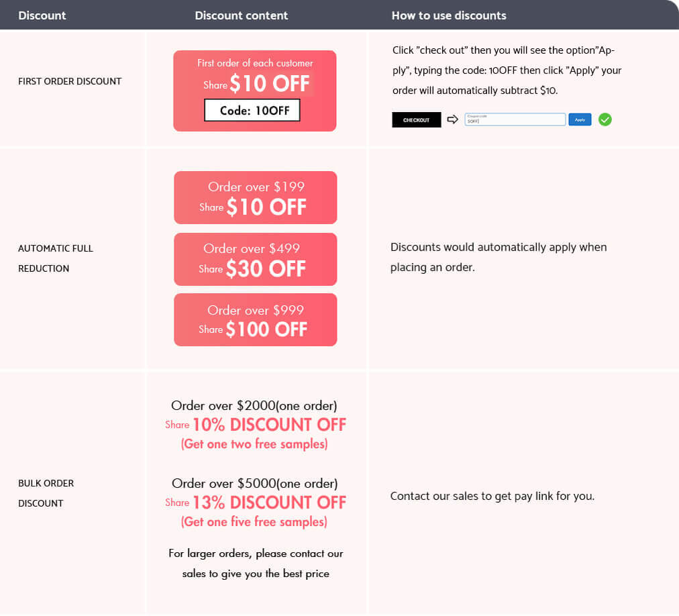Click the How to use discounts header

pyautogui.click(x=449, y=15)
